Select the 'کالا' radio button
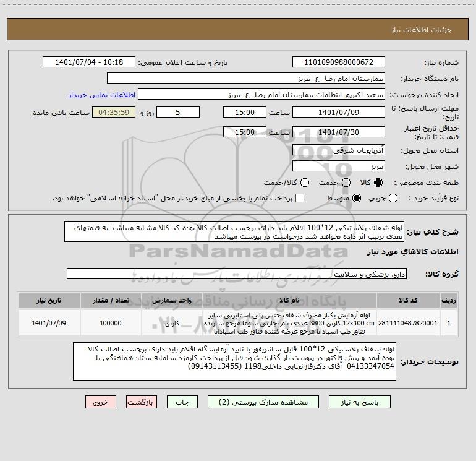 pyautogui.click(x=378, y=183)
